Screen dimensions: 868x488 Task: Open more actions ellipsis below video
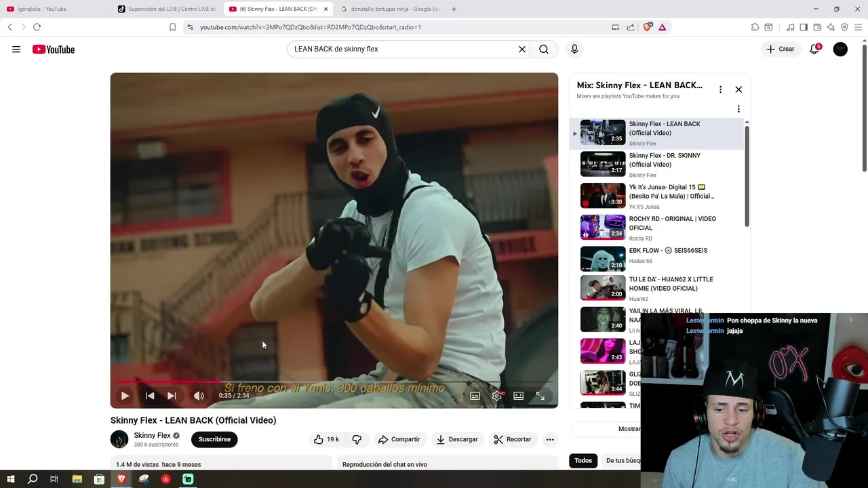coord(550,439)
